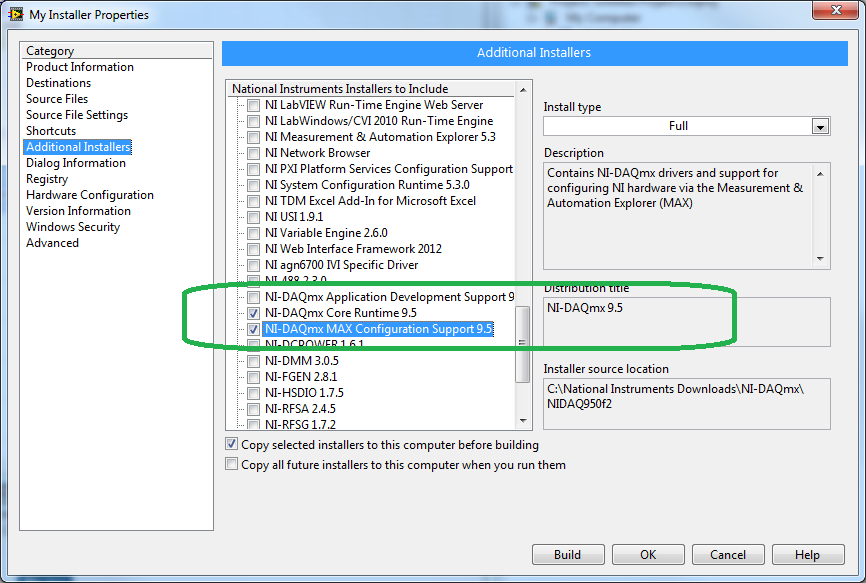
Task: Go to the Version Information category
Action: click(78, 211)
